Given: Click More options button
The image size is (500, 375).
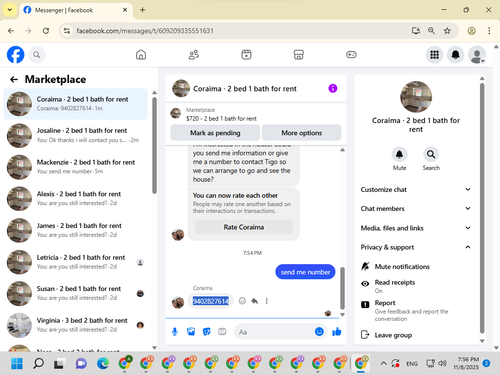Looking at the screenshot, I should pyautogui.click(x=302, y=133).
